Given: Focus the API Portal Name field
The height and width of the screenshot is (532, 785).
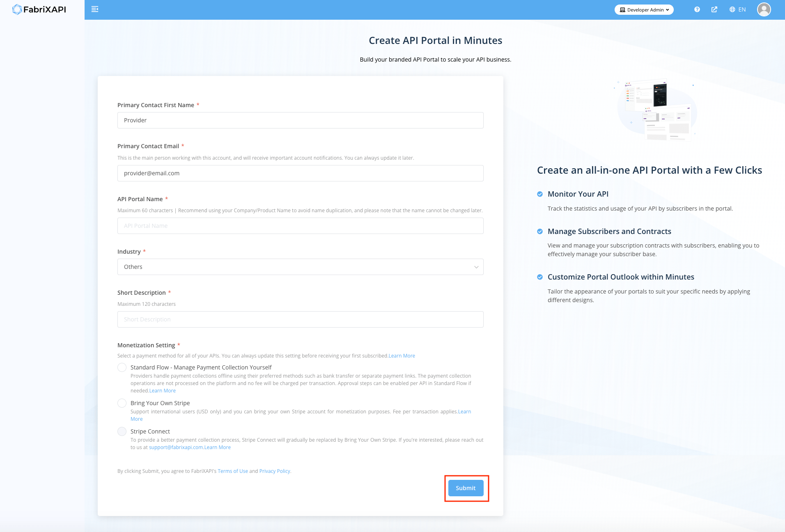Looking at the screenshot, I should coord(300,226).
